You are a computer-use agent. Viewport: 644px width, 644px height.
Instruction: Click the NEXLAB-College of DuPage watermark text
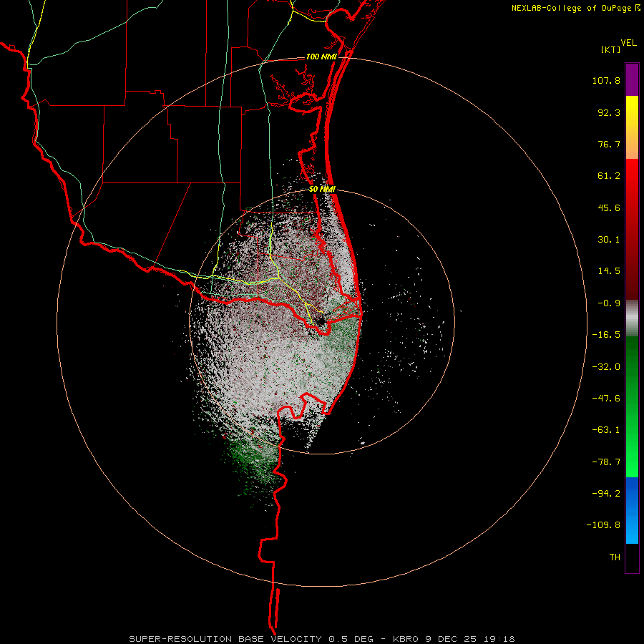pyautogui.click(x=575, y=8)
